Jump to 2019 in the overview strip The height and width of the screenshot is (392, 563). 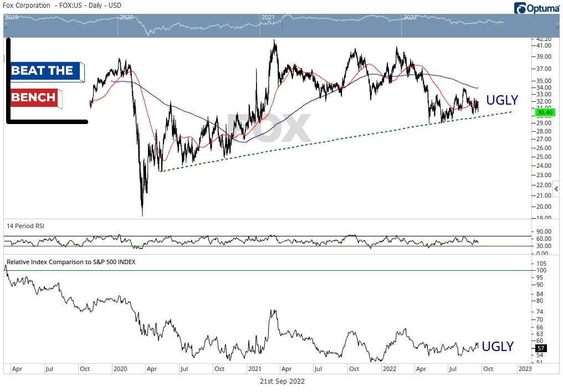[12, 17]
